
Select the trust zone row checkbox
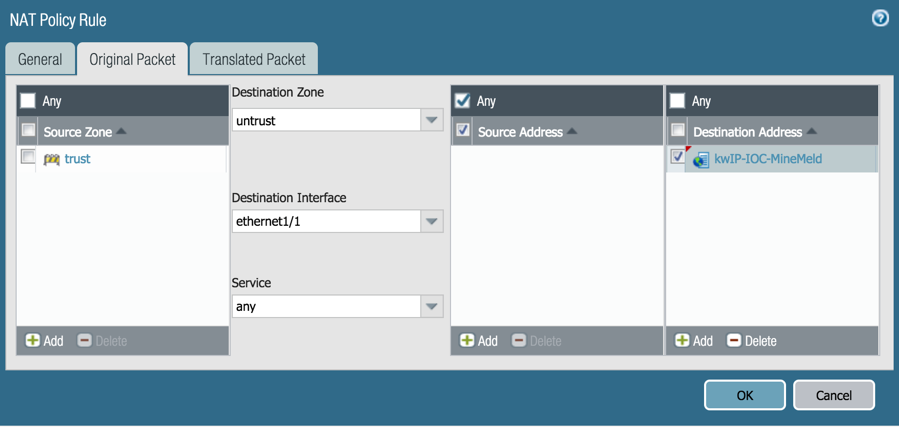click(x=28, y=158)
